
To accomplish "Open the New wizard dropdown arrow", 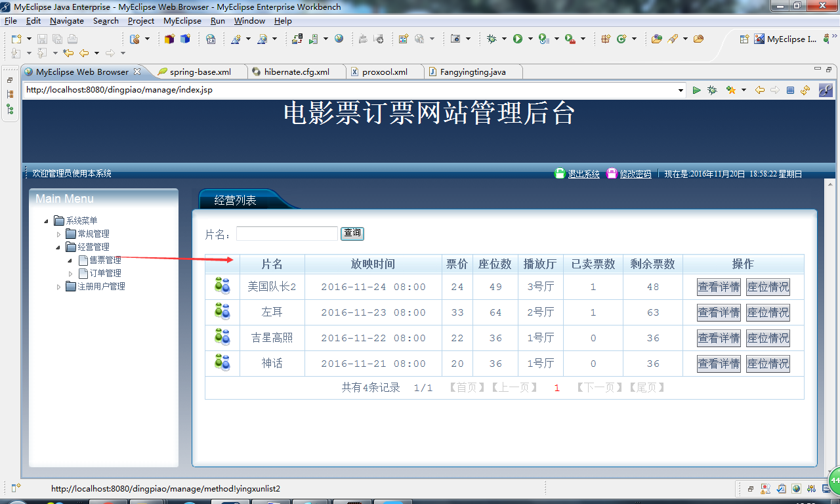I will pos(28,39).
